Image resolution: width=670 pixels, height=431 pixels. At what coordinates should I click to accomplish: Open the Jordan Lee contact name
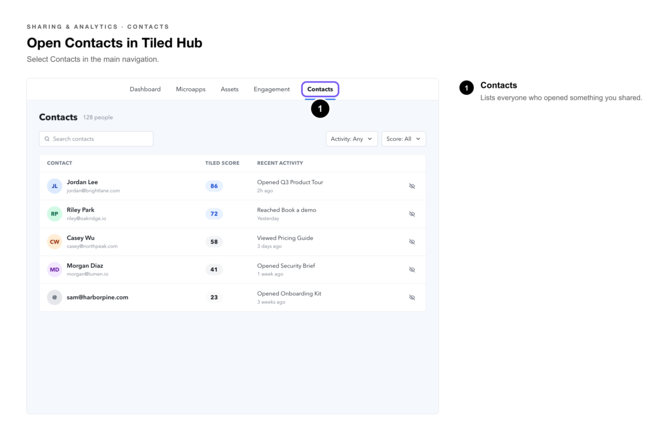(x=82, y=182)
